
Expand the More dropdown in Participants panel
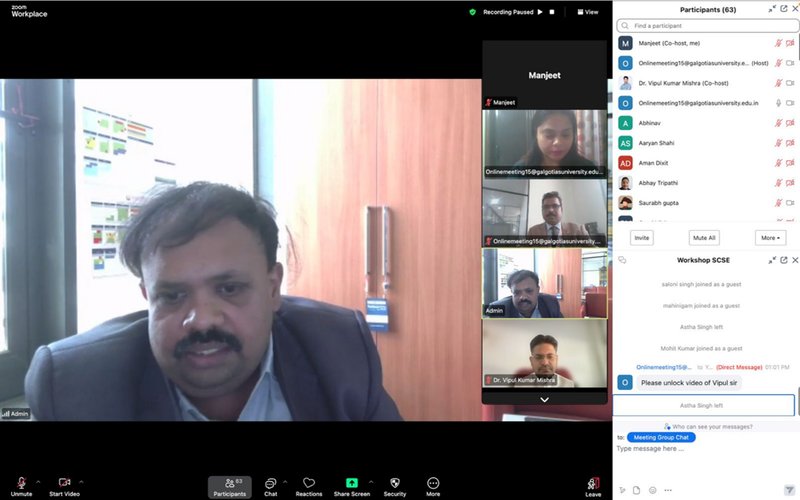tap(770, 238)
